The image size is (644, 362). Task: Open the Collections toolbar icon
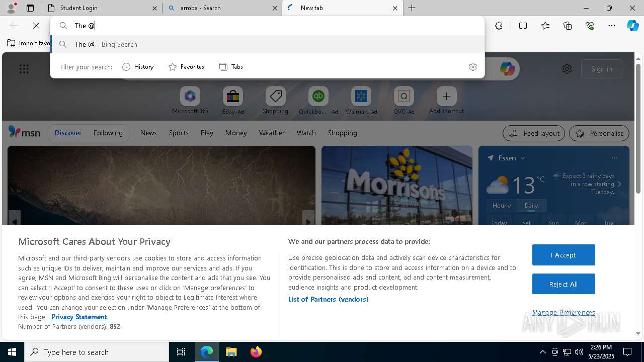tap(568, 26)
